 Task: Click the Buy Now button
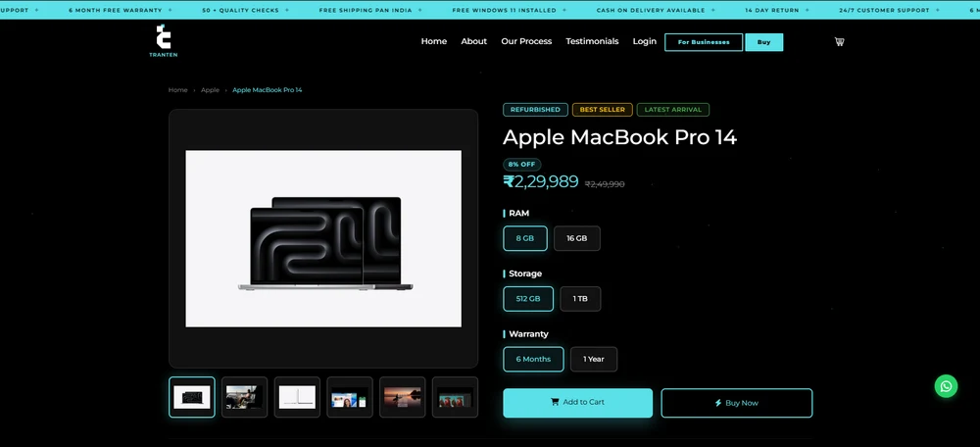(737, 403)
